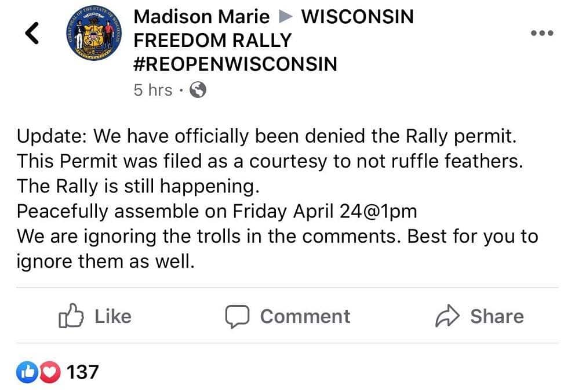Click the #REOPENWISCONSIN hashtag
Viewport: 575px width, 392px height.
coord(234,64)
